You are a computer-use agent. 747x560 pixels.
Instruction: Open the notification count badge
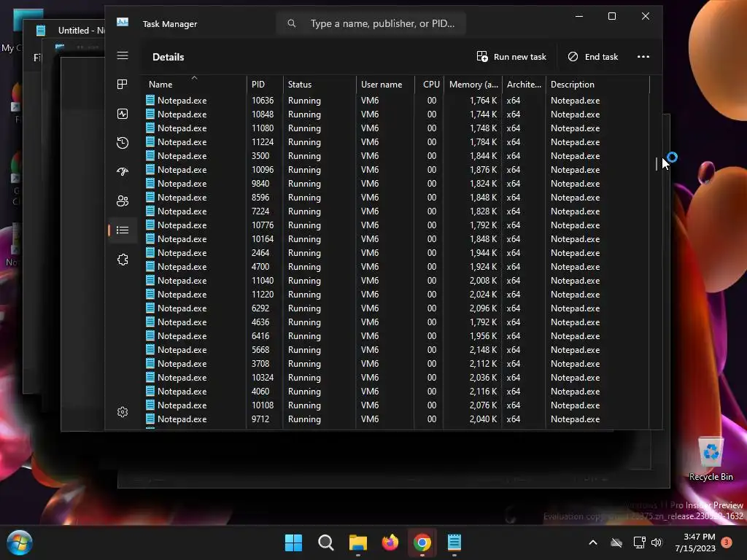pos(727,542)
